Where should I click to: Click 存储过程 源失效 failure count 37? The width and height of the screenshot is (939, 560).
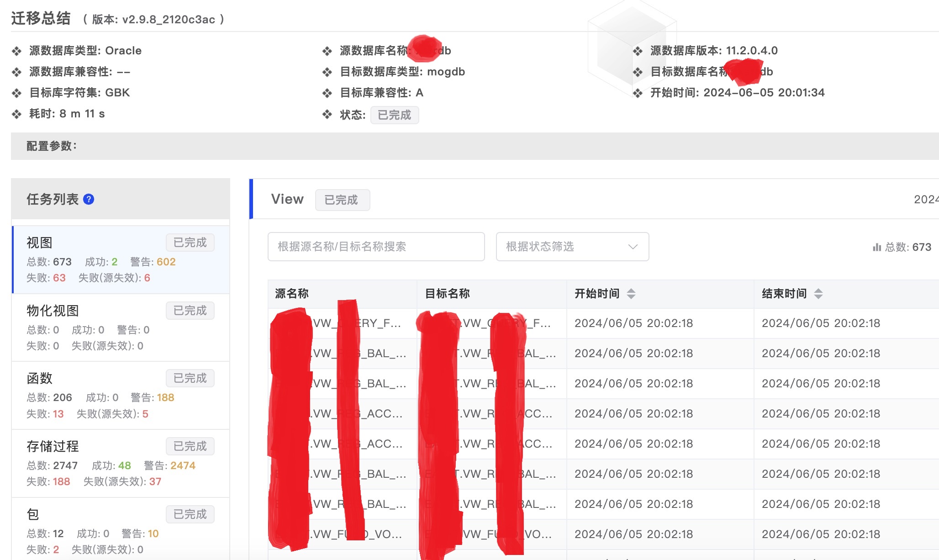155,481
